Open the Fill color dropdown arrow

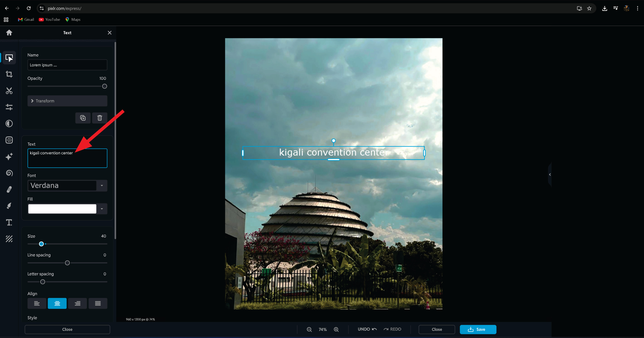coord(102,209)
